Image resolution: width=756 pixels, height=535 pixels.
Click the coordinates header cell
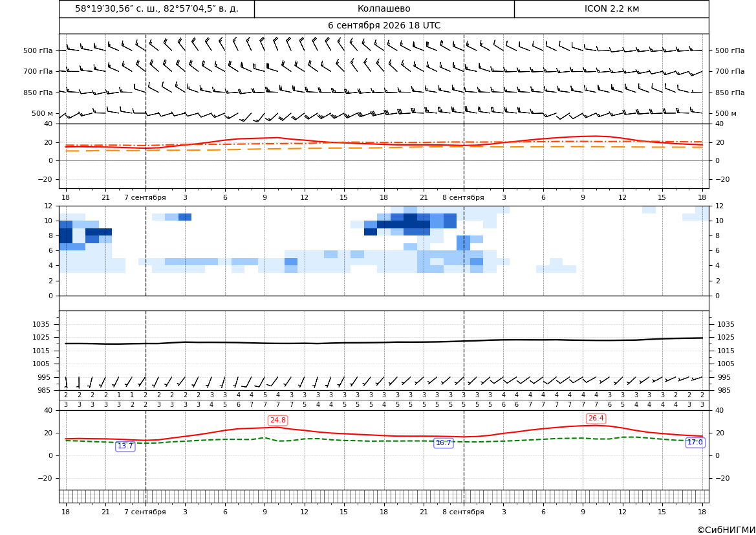157,8
